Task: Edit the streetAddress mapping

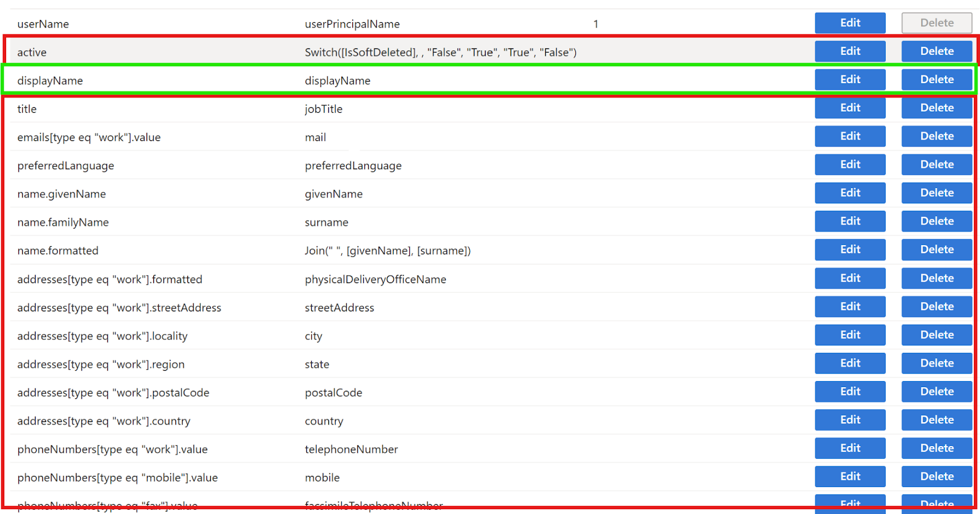Action: point(850,306)
